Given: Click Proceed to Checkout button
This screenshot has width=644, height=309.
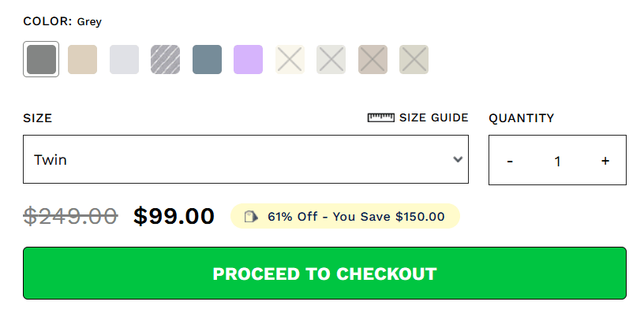Looking at the screenshot, I should (x=324, y=274).
